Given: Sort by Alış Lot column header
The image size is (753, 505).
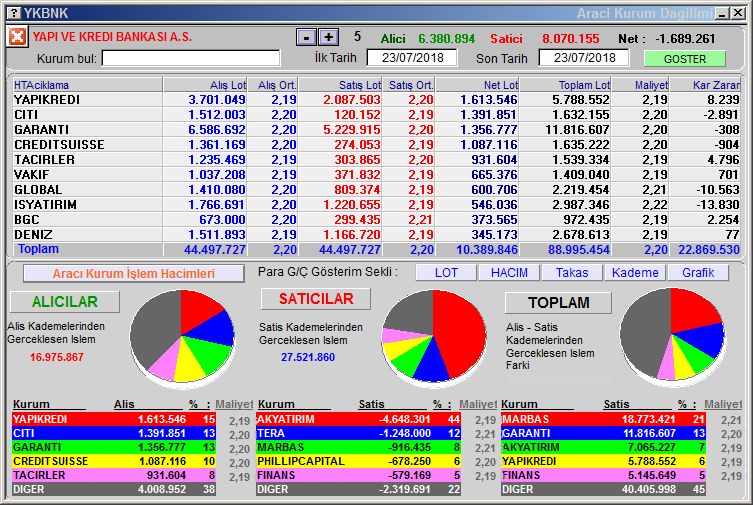Looking at the screenshot, I should pyautogui.click(x=205, y=85).
